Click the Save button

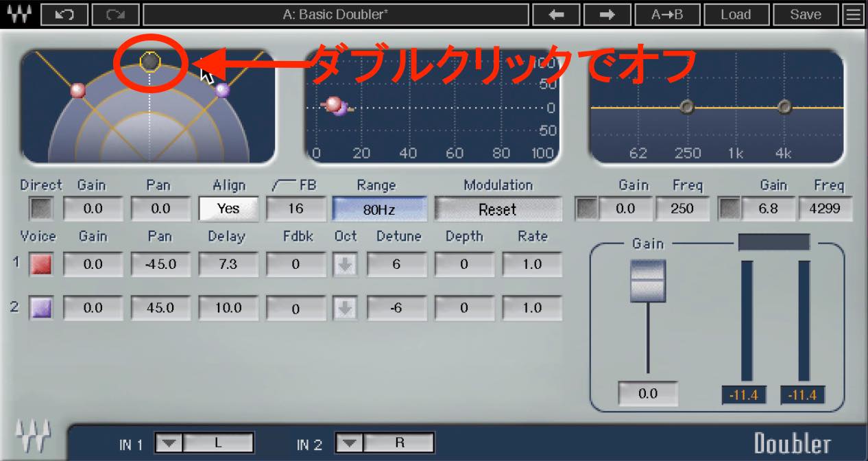[806, 14]
